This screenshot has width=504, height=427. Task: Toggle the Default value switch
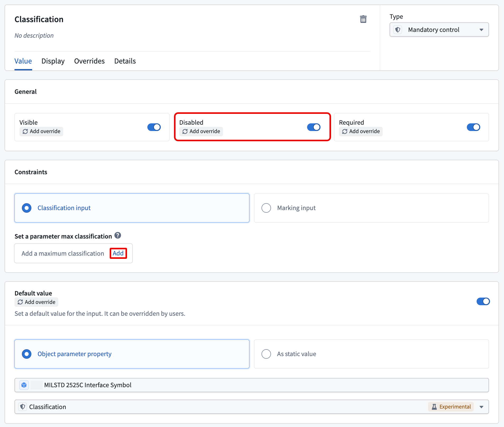(x=483, y=301)
